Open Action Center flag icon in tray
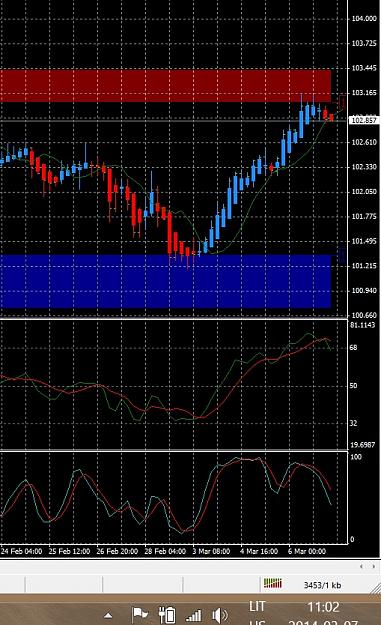This screenshot has width=381, height=625. (140, 614)
